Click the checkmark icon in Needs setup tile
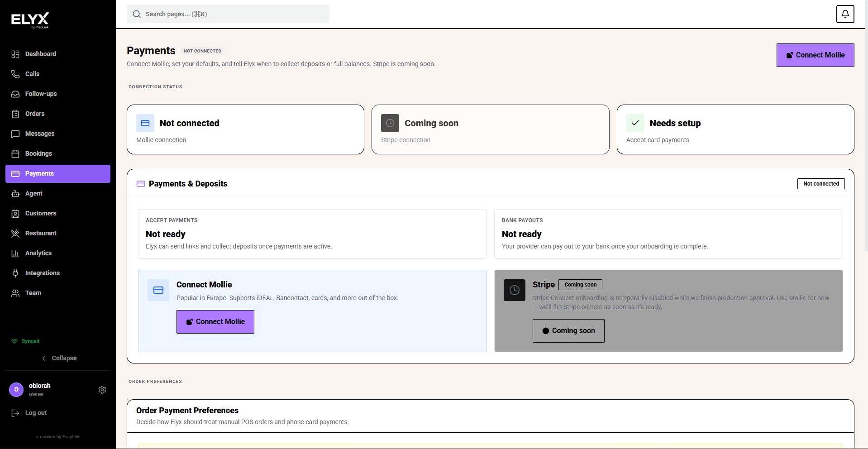868x449 pixels. 635,123
